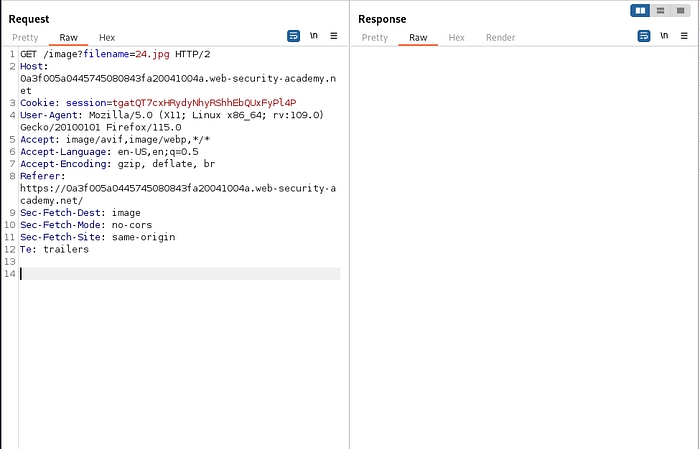Toggle word wrap icon in Request panel
Image resolution: width=700 pixels, height=449 pixels.
(293, 36)
